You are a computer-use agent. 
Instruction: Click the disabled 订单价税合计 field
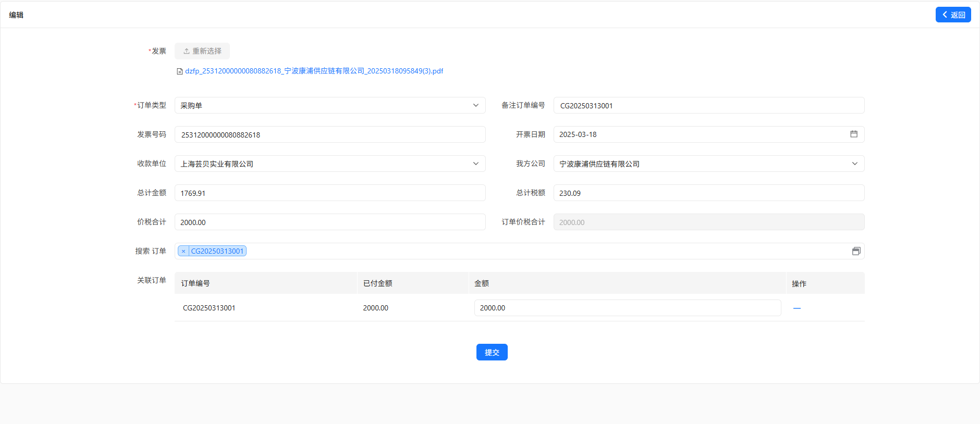[709, 222]
